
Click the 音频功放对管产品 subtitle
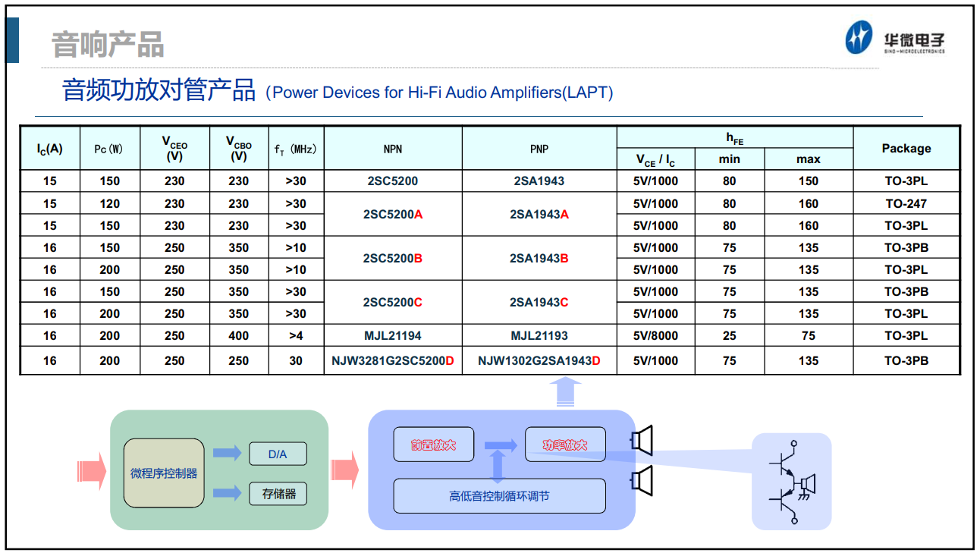(159, 90)
